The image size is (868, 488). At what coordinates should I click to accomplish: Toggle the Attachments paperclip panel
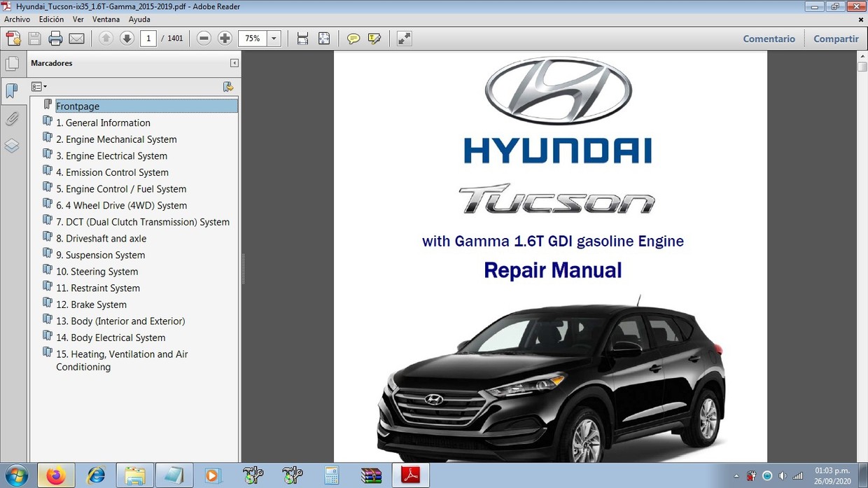tap(12, 118)
